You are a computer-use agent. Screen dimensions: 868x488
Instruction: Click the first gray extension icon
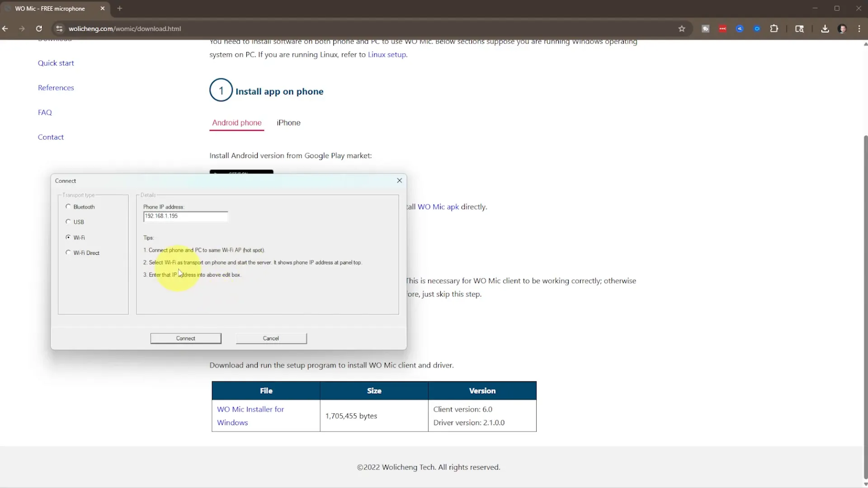(x=705, y=28)
